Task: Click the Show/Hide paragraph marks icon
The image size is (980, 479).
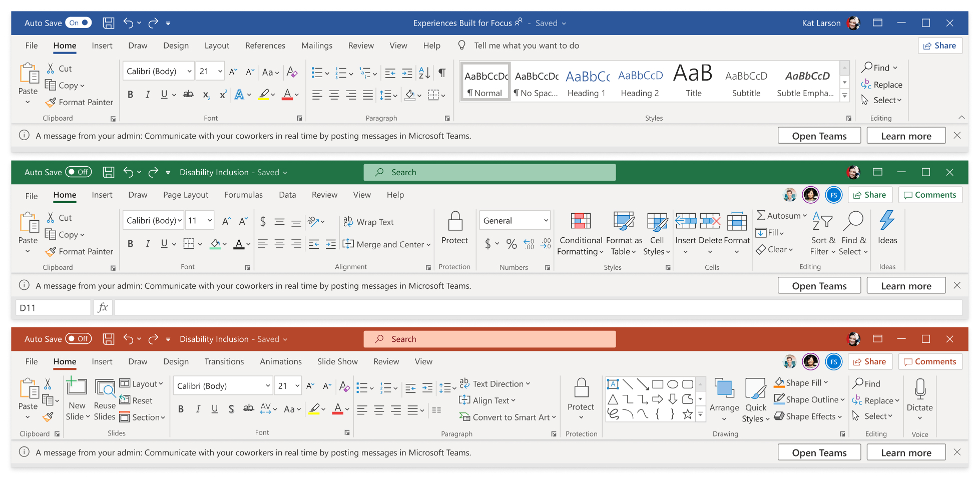Action: (x=442, y=73)
